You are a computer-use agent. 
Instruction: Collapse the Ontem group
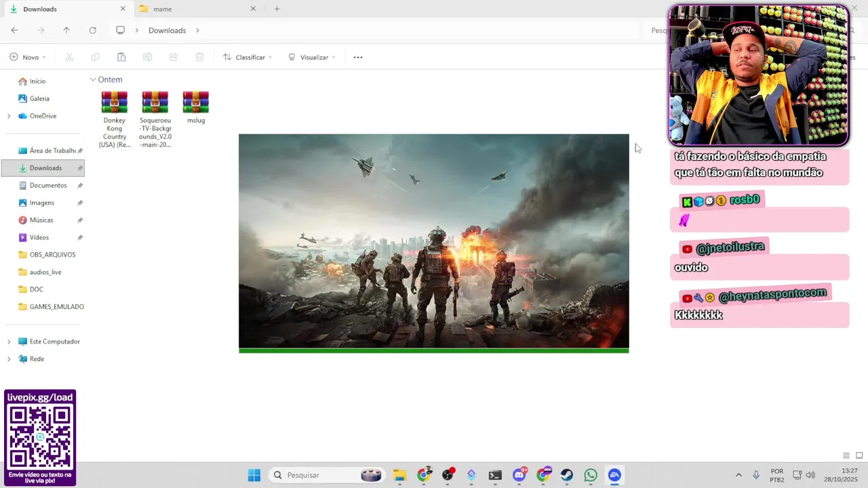pyautogui.click(x=93, y=80)
